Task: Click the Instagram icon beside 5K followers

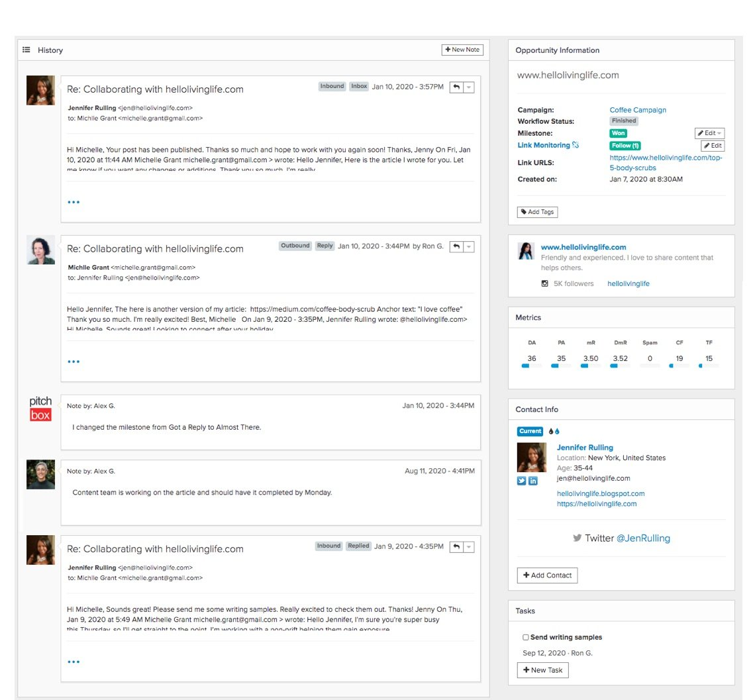Action: pos(545,283)
